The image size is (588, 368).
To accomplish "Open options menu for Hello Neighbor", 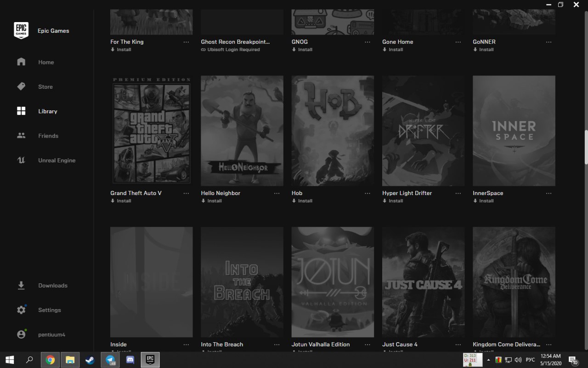I will [x=277, y=193].
